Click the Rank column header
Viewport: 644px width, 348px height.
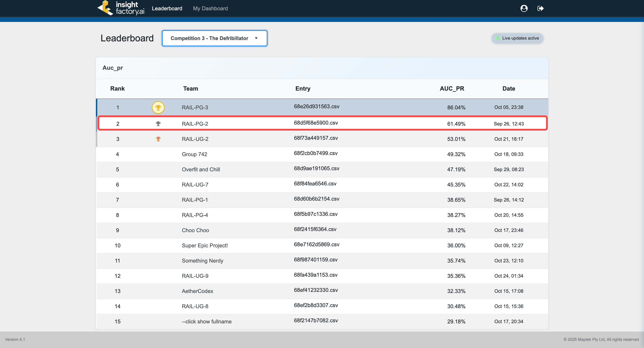(x=117, y=89)
